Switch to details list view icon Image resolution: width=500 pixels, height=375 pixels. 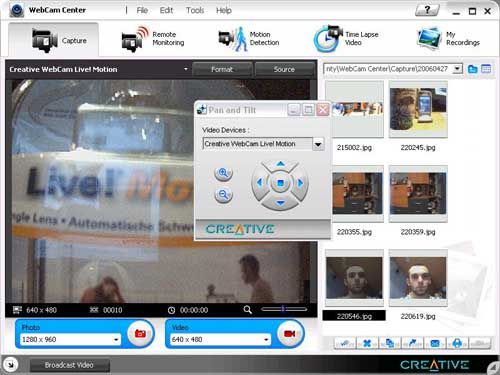point(486,69)
